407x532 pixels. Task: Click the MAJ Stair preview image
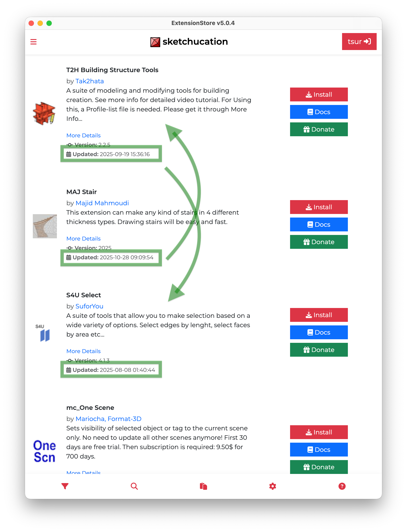tap(45, 226)
